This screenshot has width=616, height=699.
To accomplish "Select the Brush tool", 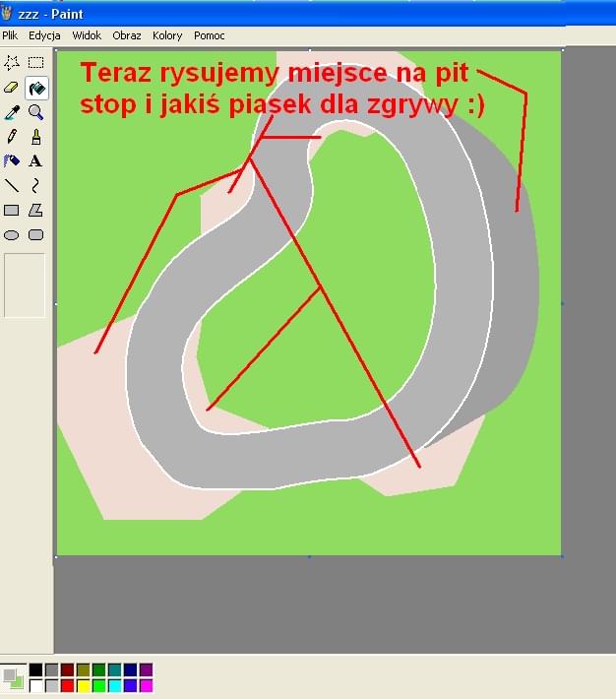I will click(x=36, y=137).
